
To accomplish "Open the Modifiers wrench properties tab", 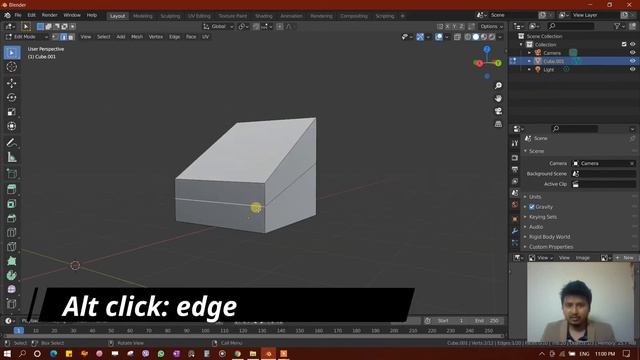I will coord(515,231).
